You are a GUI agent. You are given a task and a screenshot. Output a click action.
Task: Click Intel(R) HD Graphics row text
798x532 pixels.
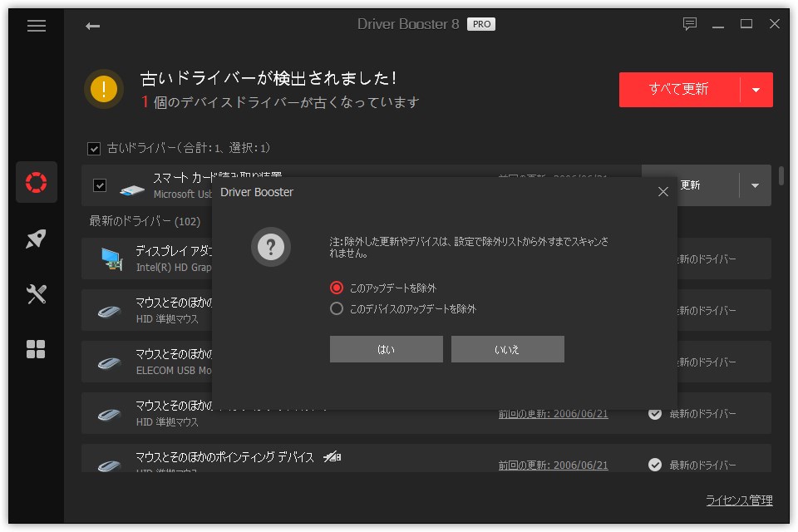click(174, 268)
